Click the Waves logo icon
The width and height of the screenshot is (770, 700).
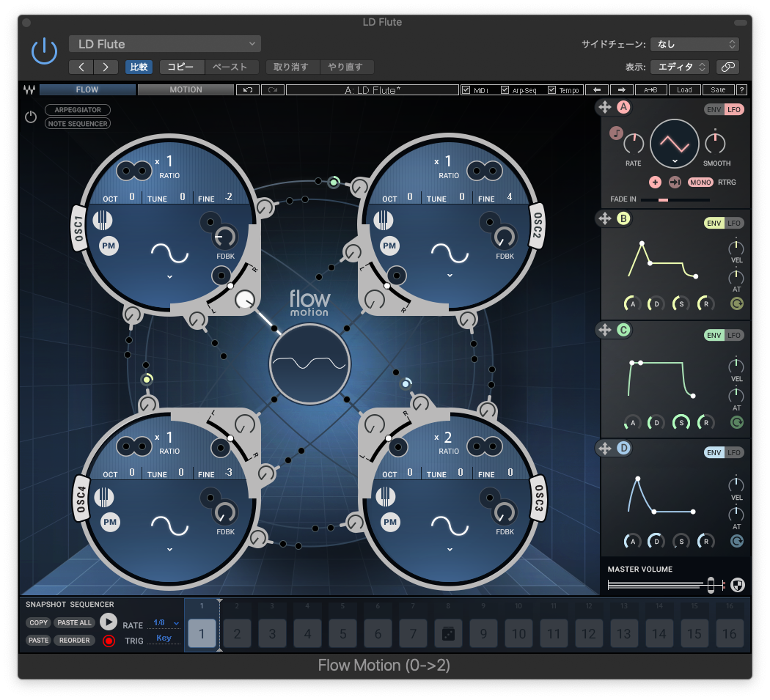[x=29, y=90]
